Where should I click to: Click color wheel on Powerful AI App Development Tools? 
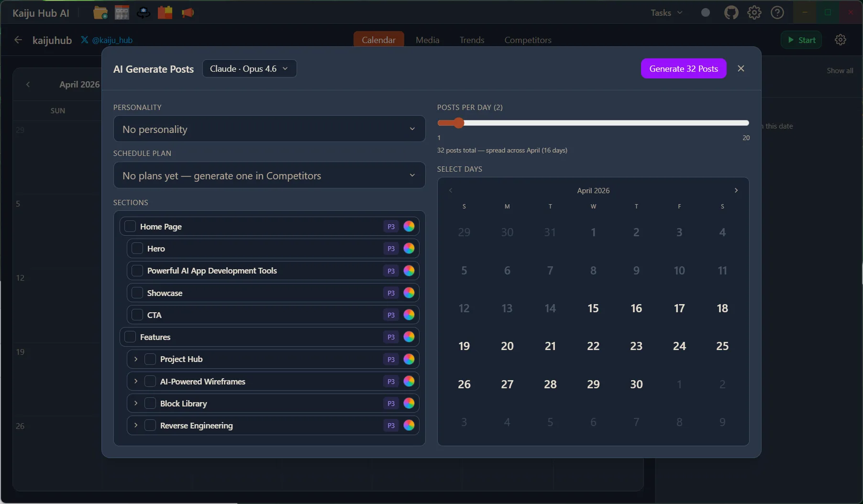tap(409, 271)
